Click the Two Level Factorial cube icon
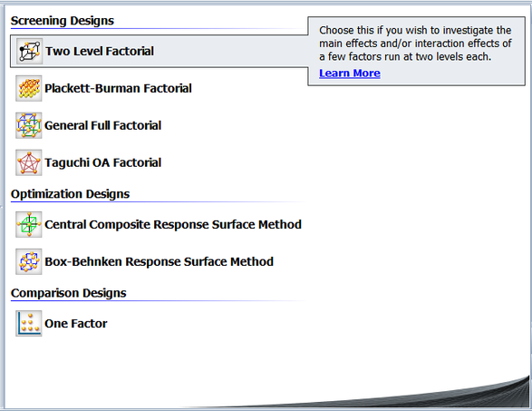532x411 pixels. pos(30,52)
